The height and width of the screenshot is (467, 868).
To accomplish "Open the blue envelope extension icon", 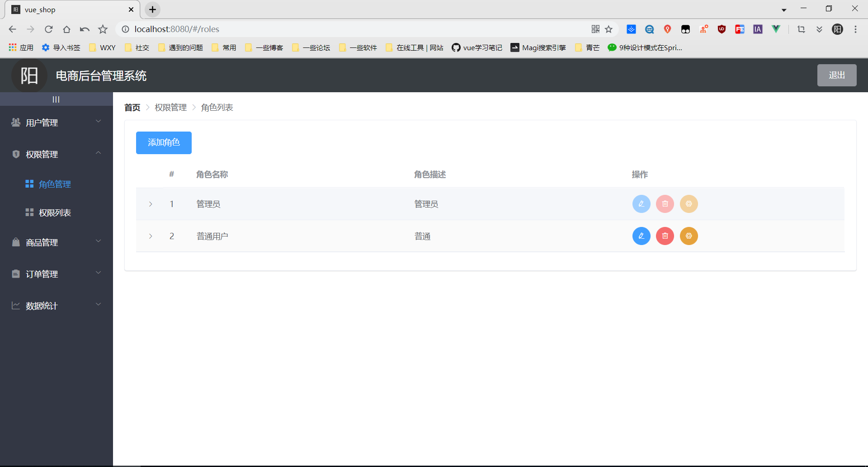I will (x=631, y=29).
